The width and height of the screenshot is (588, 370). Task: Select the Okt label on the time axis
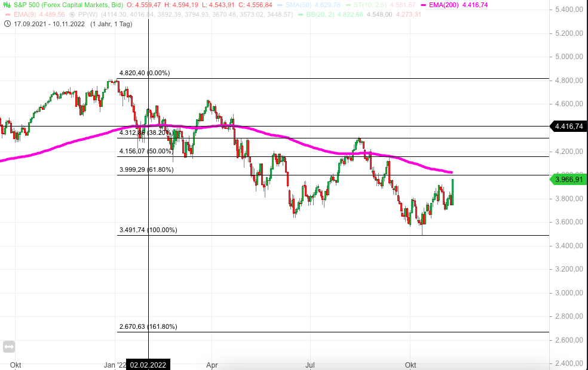coord(411,365)
